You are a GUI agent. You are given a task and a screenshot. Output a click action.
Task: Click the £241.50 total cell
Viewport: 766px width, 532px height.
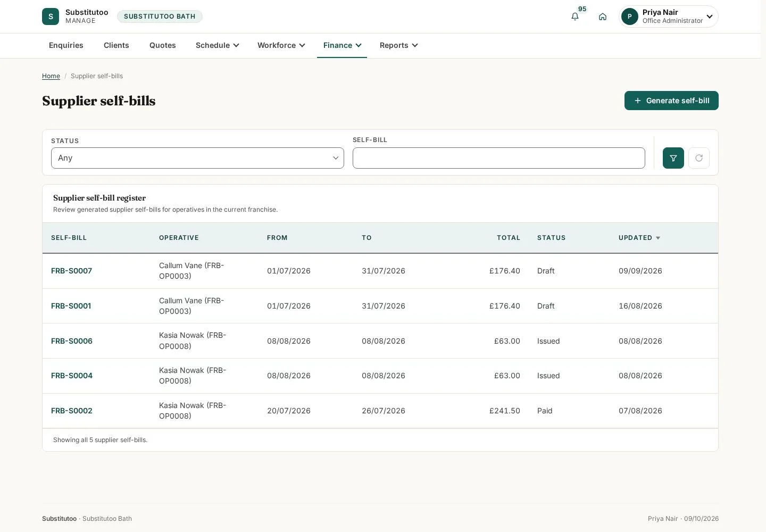click(504, 411)
